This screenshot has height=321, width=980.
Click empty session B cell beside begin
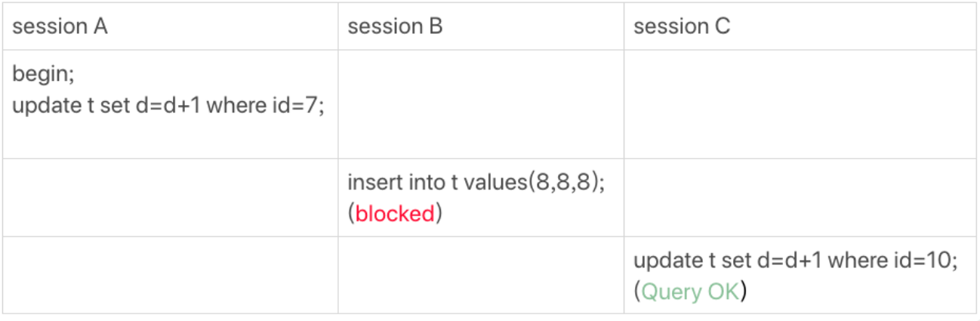480,104
